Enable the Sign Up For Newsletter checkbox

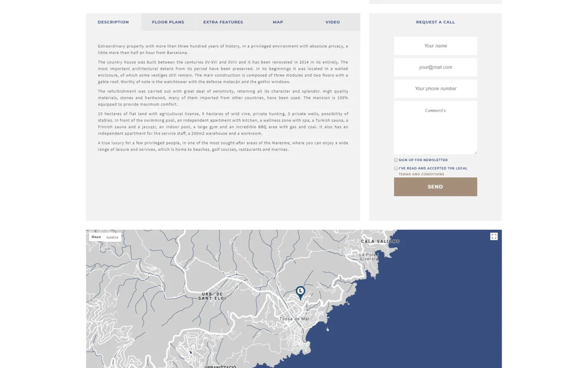[396, 160]
